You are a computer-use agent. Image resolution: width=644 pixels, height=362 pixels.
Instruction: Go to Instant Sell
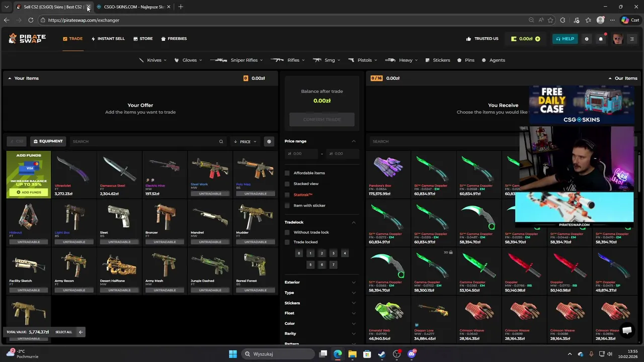click(x=108, y=39)
